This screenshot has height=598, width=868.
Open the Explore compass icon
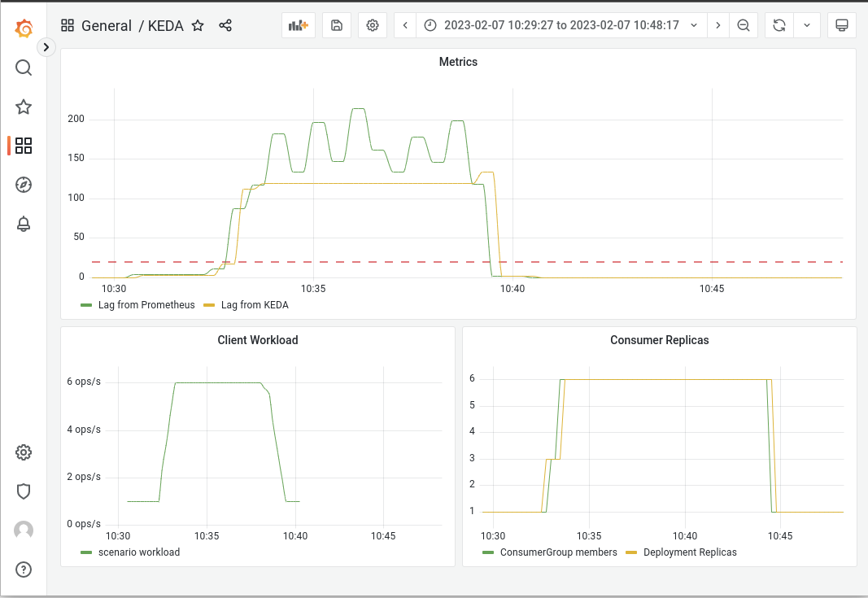click(24, 185)
